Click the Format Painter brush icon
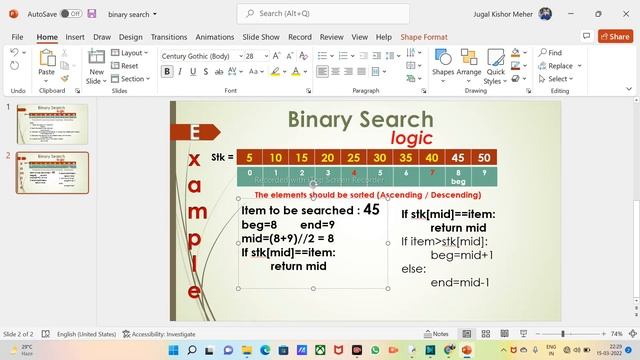 point(64,78)
